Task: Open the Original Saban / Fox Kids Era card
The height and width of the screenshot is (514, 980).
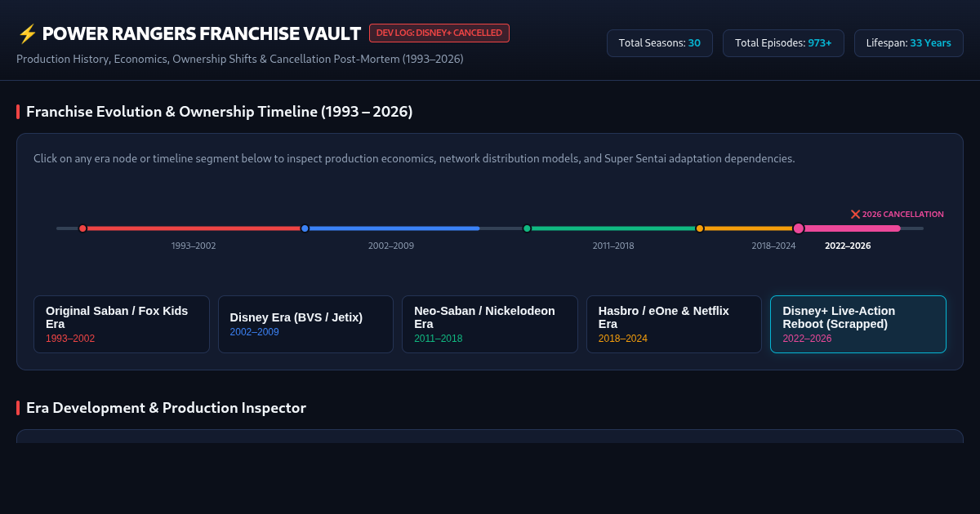Action: (122, 324)
